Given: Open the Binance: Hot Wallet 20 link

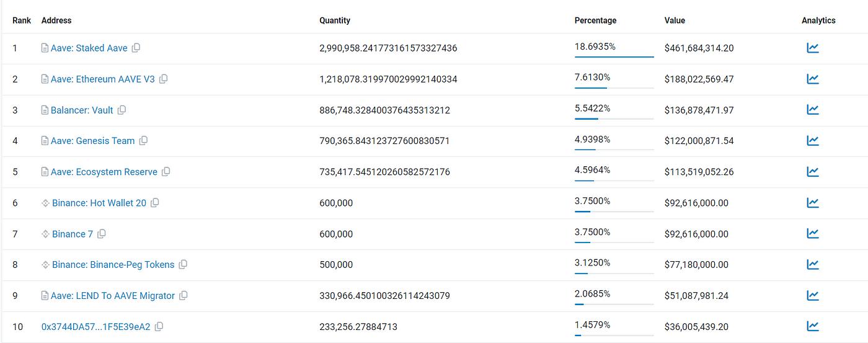Looking at the screenshot, I should pos(99,203).
